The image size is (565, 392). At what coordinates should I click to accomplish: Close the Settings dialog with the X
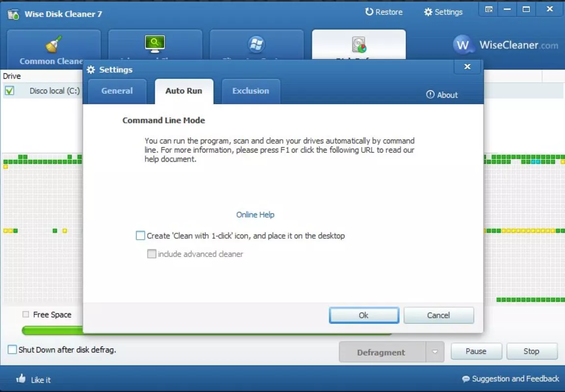467,67
